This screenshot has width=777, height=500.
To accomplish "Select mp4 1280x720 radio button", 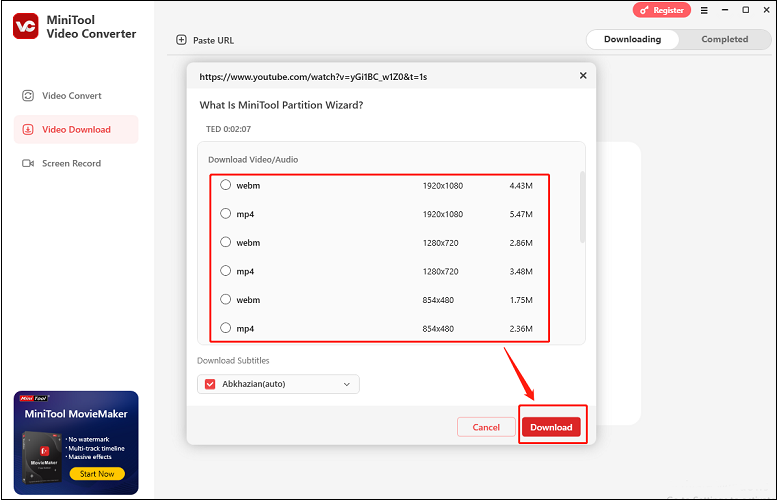I will (x=225, y=271).
